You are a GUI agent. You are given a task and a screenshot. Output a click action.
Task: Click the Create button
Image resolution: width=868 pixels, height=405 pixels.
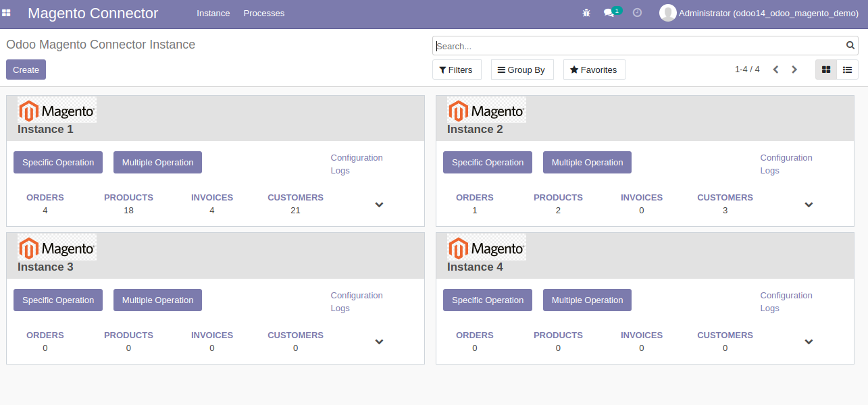click(x=26, y=70)
